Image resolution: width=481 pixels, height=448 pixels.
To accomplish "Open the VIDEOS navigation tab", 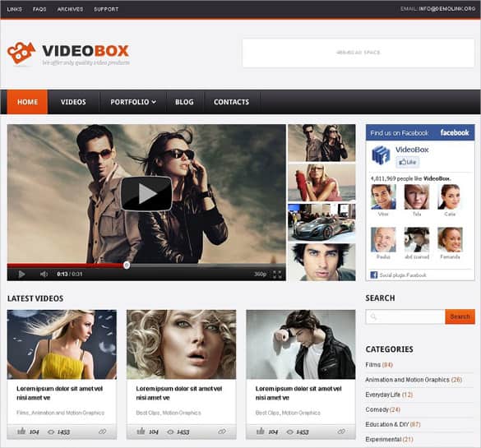I will pyautogui.click(x=73, y=102).
